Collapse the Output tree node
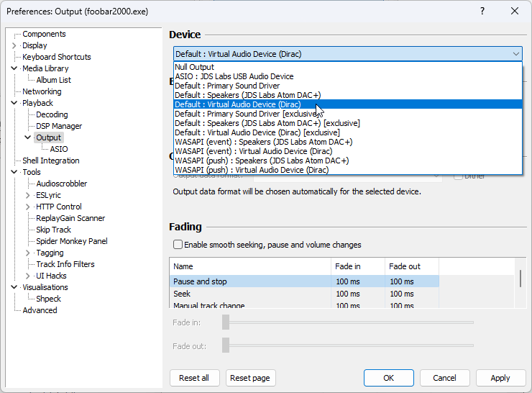This screenshot has width=532, height=393. pos(28,137)
